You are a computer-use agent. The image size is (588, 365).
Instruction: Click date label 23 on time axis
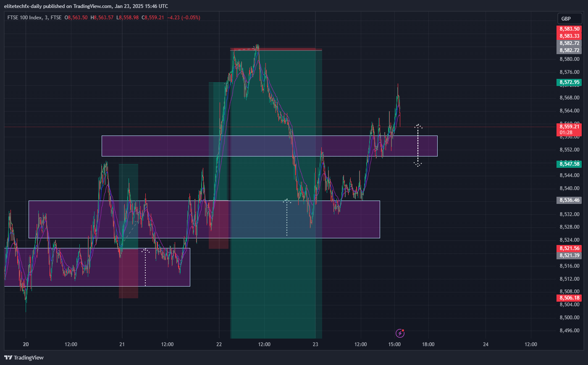315,344
